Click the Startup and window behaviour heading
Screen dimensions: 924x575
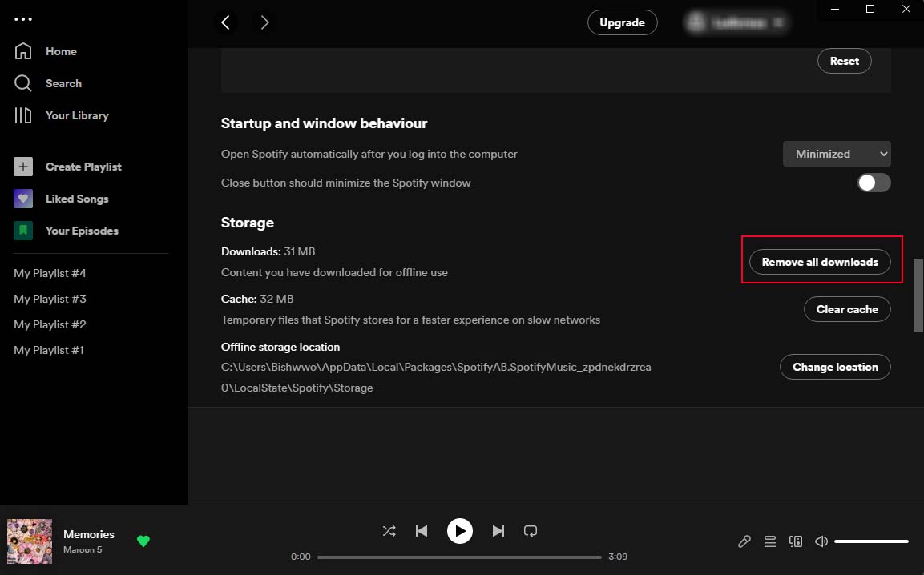(x=324, y=123)
